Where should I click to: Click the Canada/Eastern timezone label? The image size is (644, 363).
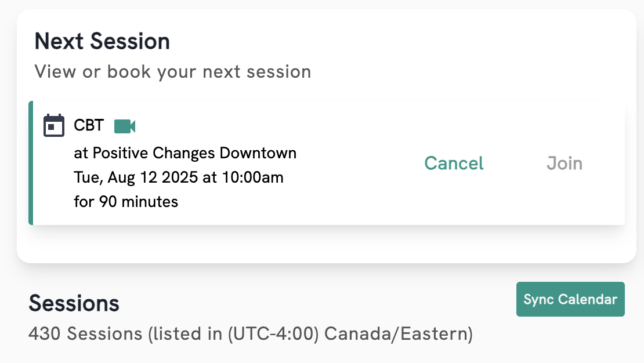click(x=399, y=334)
